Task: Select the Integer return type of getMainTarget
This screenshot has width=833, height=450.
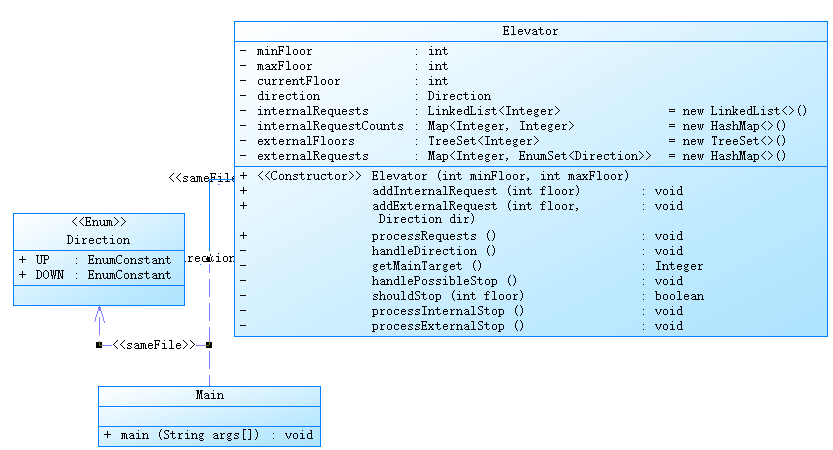Action: pos(679,266)
